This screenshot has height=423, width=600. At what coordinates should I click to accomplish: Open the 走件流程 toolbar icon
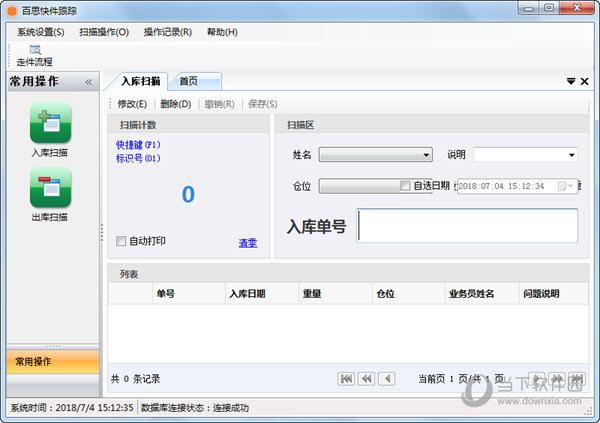(x=34, y=56)
